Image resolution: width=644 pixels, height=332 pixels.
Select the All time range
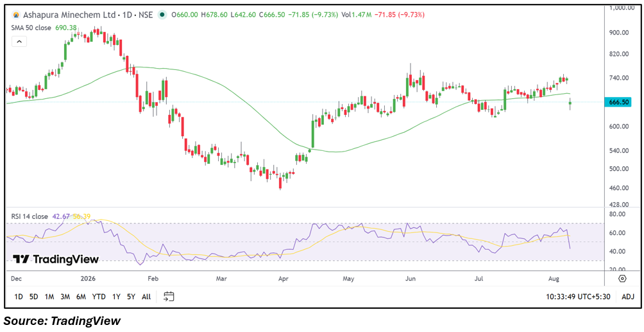[x=146, y=296]
